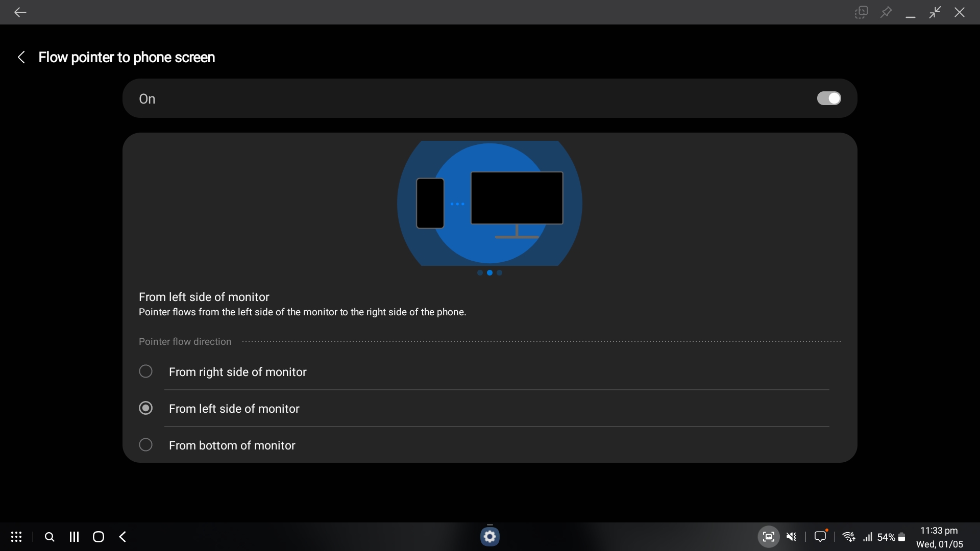Click the back chevron beside Flow pointer title
This screenshot has height=551, width=980.
(x=21, y=57)
